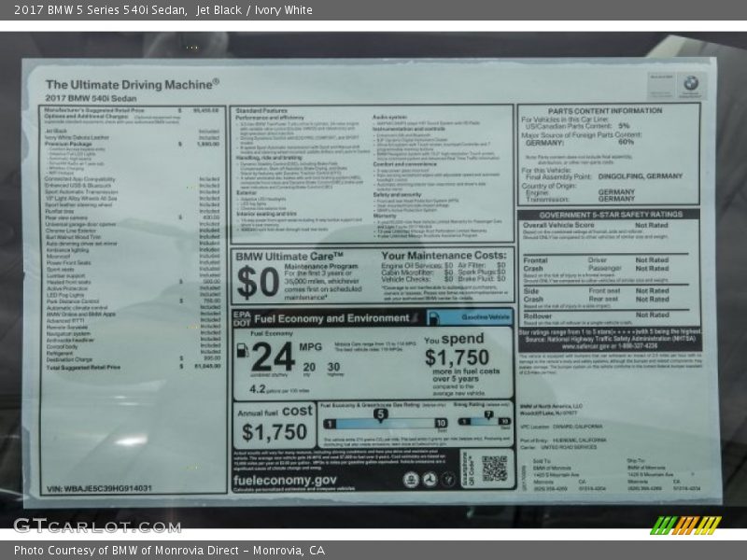Image resolution: width=747 pixels, height=560 pixels.
Task: Click the QR code on the fuel label
Action: click(495, 469)
